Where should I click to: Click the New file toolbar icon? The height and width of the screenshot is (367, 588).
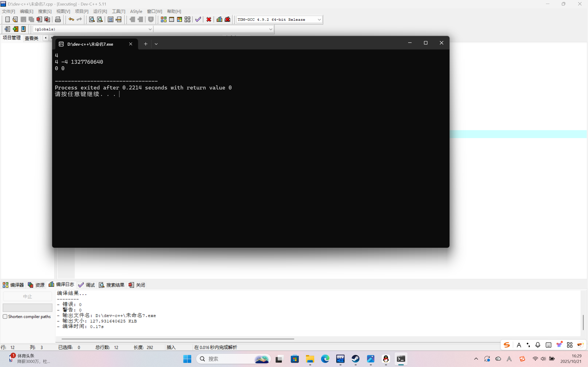point(8,19)
